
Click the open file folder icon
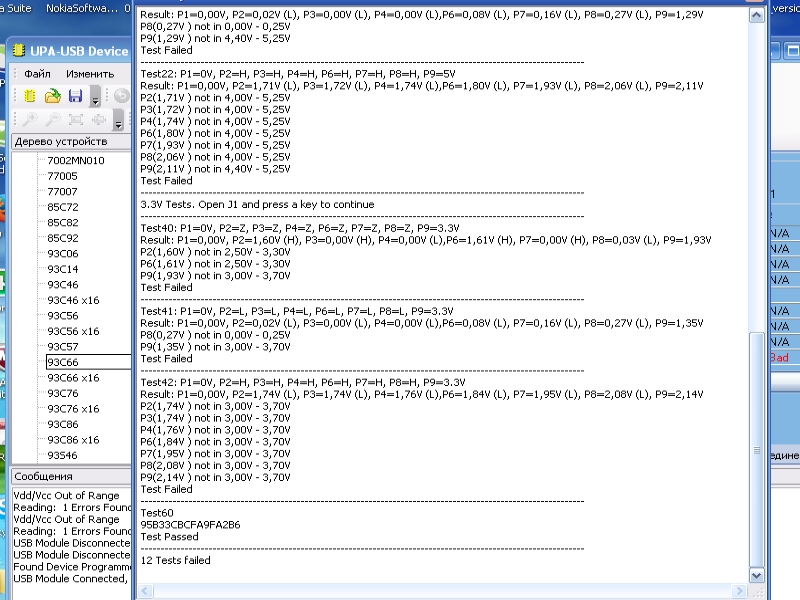pyautogui.click(x=52, y=96)
